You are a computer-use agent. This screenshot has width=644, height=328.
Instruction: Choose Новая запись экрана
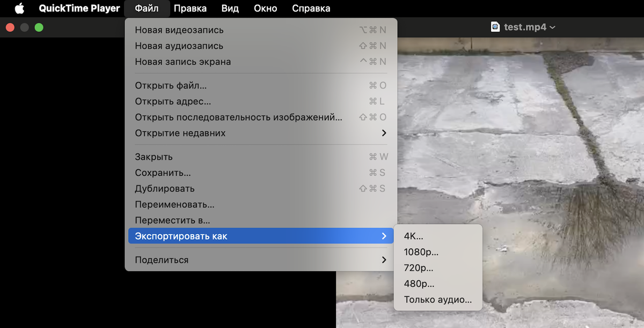point(261,62)
